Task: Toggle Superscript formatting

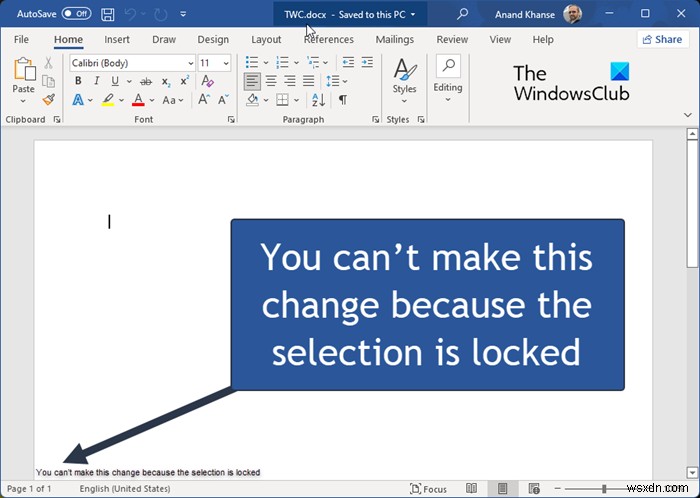Action: point(184,81)
